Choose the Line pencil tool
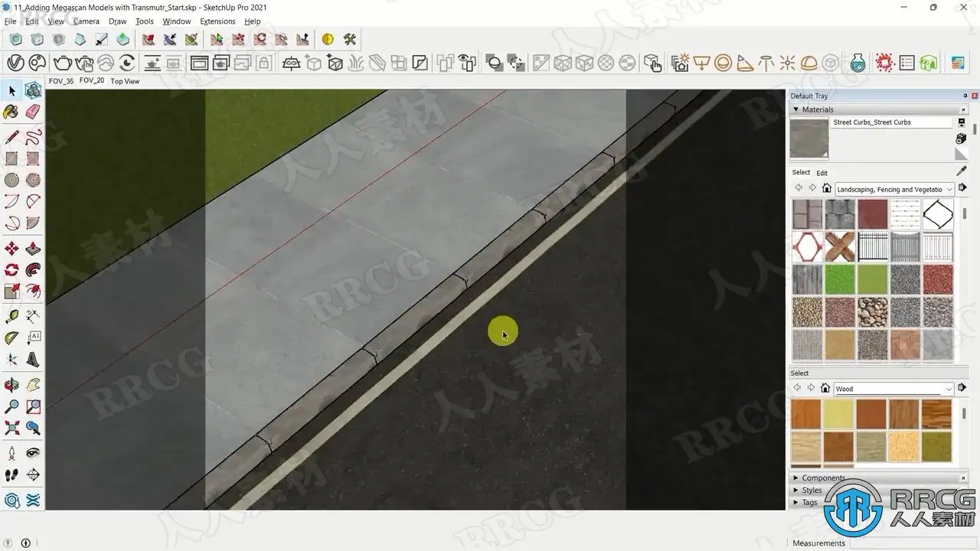 pos(11,138)
